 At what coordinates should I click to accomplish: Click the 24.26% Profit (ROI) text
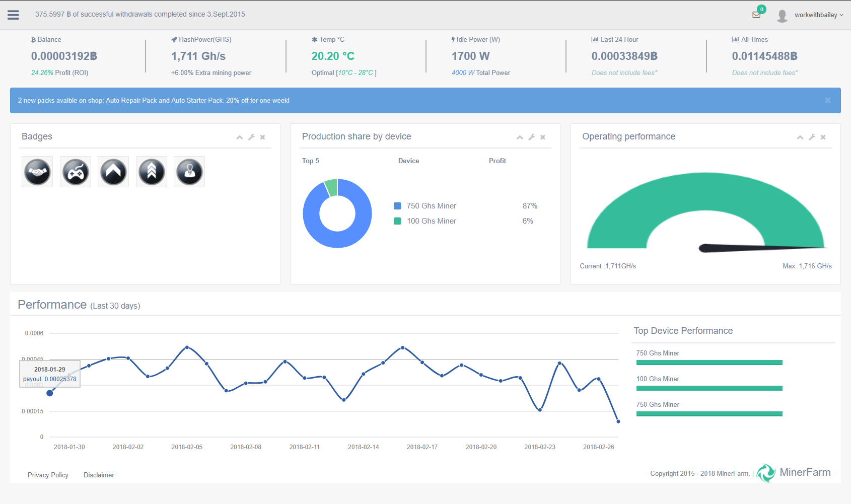pyautogui.click(x=60, y=73)
